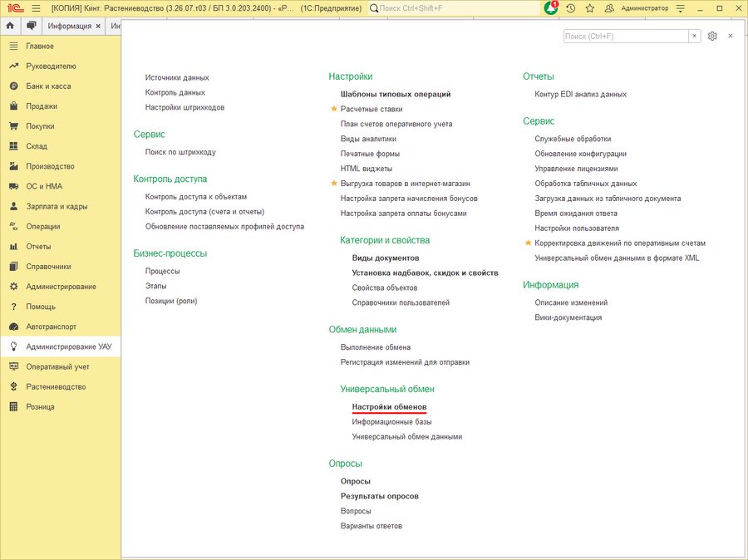The height and width of the screenshot is (560, 748).
Task: Open Шаблоны типовых операций
Action: click(396, 94)
